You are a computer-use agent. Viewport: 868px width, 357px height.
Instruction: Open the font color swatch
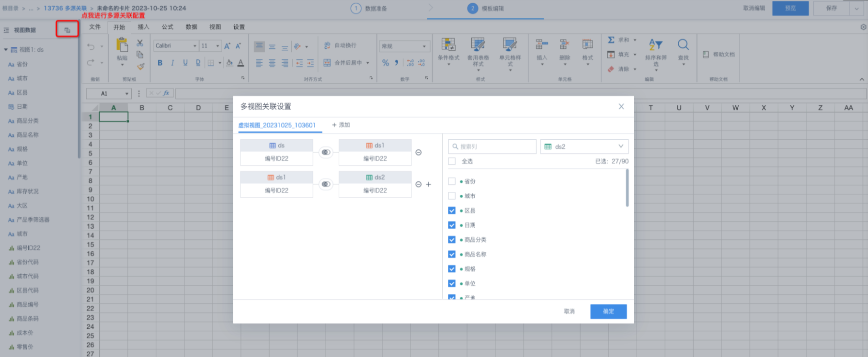241,63
